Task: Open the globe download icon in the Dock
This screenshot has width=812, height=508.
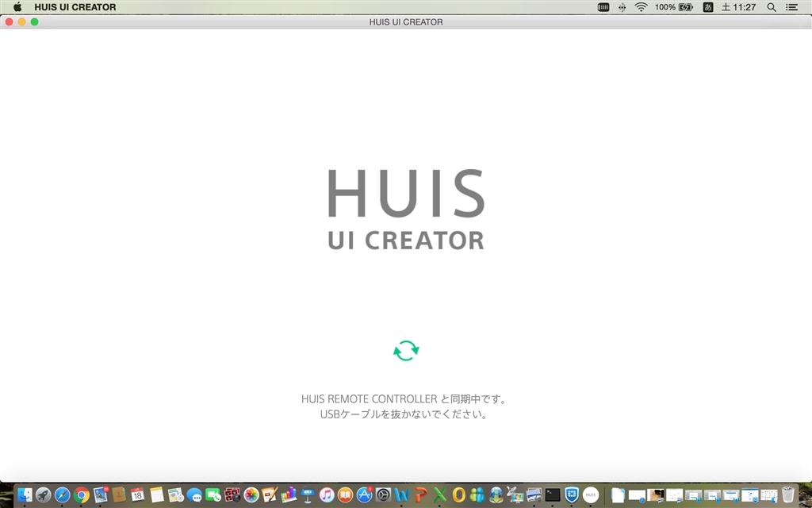Action: pyautogui.click(x=496, y=495)
